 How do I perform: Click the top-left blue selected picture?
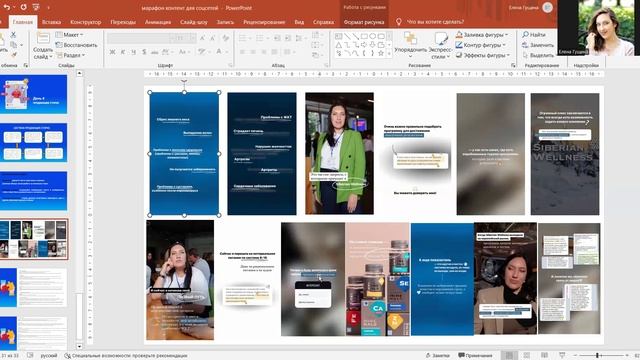184,153
